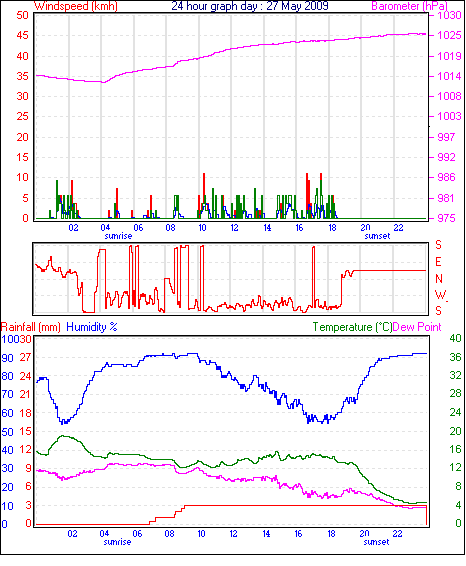Click the 50 windspeed scale value
Image resolution: width=466 pixels, height=566 pixels.
coord(22,15)
